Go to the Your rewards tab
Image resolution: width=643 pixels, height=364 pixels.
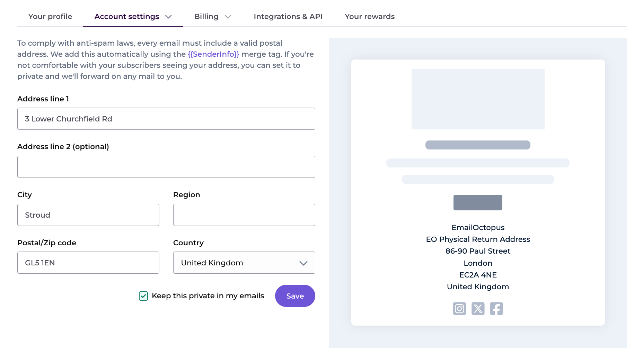coord(369,16)
